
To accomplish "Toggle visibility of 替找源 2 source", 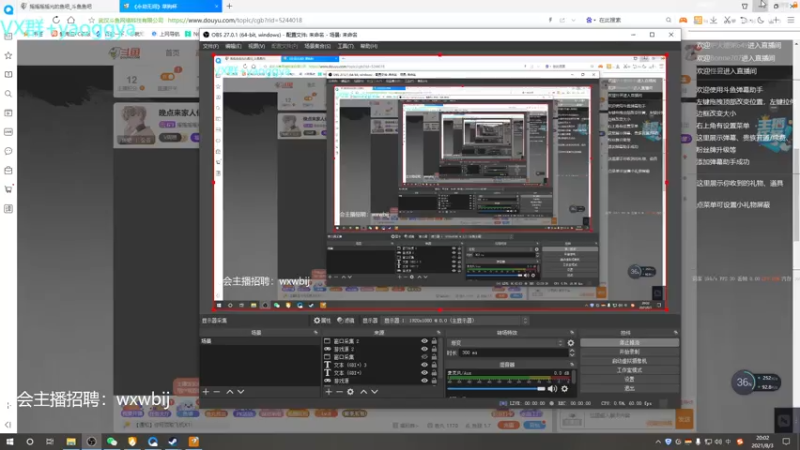I will pyautogui.click(x=424, y=349).
